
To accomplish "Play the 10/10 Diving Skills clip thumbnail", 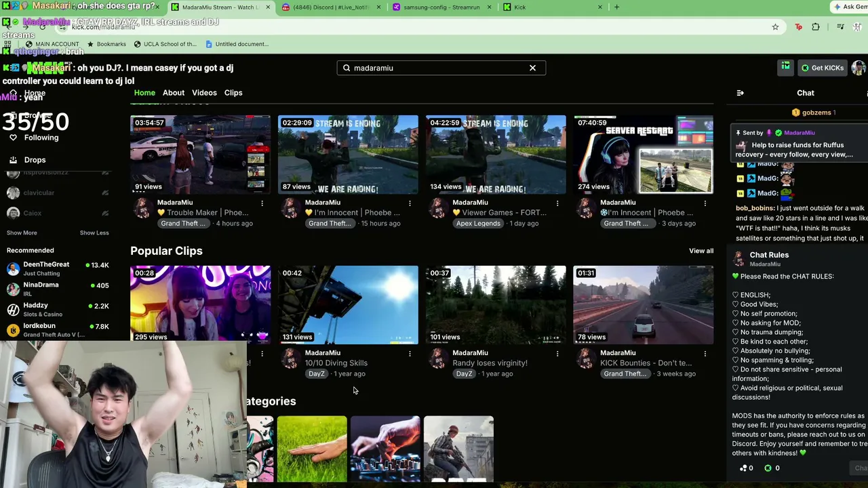I will [x=348, y=305].
